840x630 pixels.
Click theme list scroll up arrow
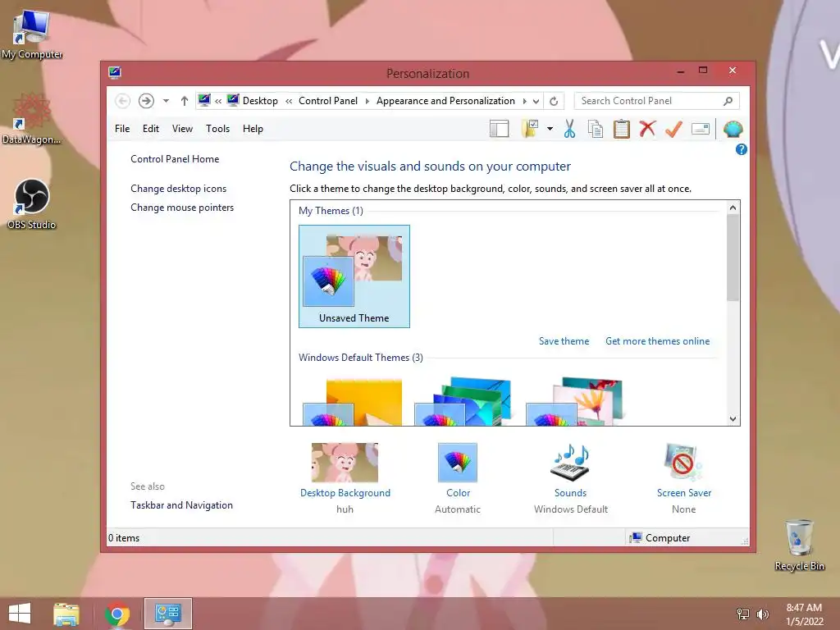pos(733,208)
